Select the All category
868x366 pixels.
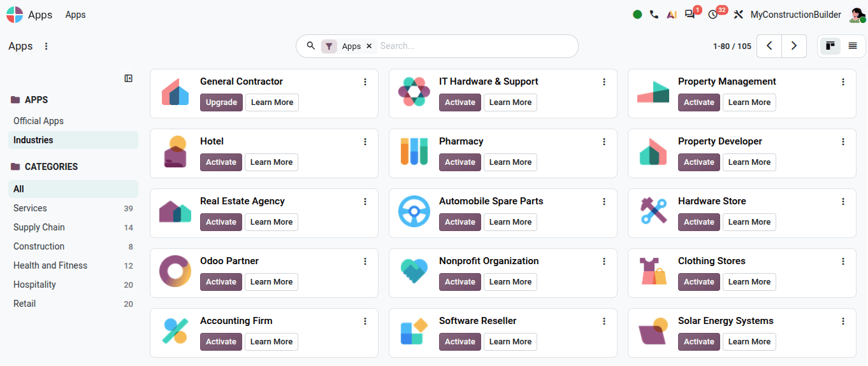point(73,189)
